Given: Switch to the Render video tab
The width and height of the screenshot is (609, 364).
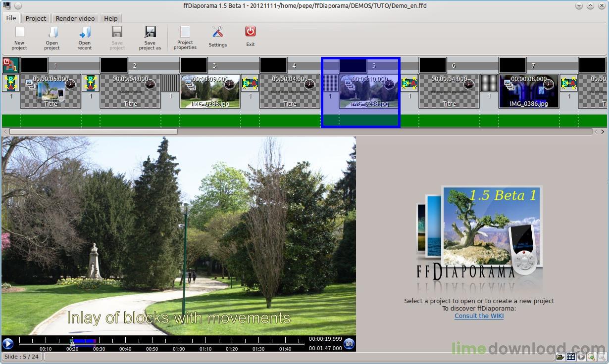Looking at the screenshot, I should coord(75,18).
